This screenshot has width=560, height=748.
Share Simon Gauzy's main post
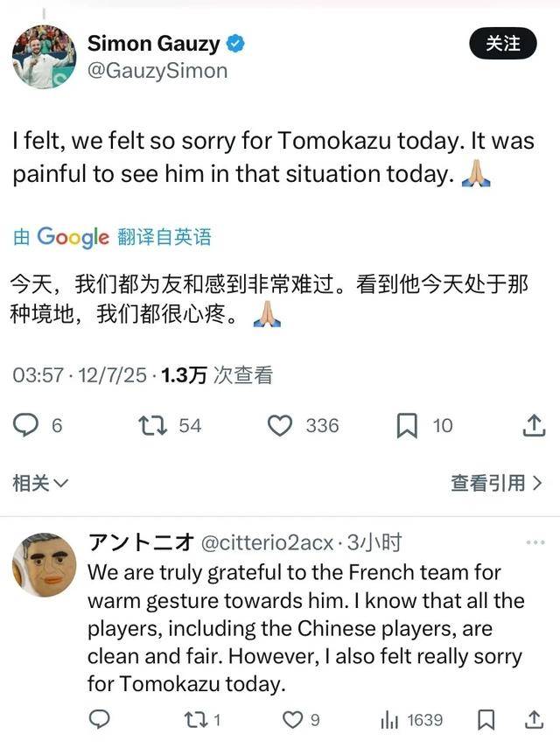click(x=533, y=426)
